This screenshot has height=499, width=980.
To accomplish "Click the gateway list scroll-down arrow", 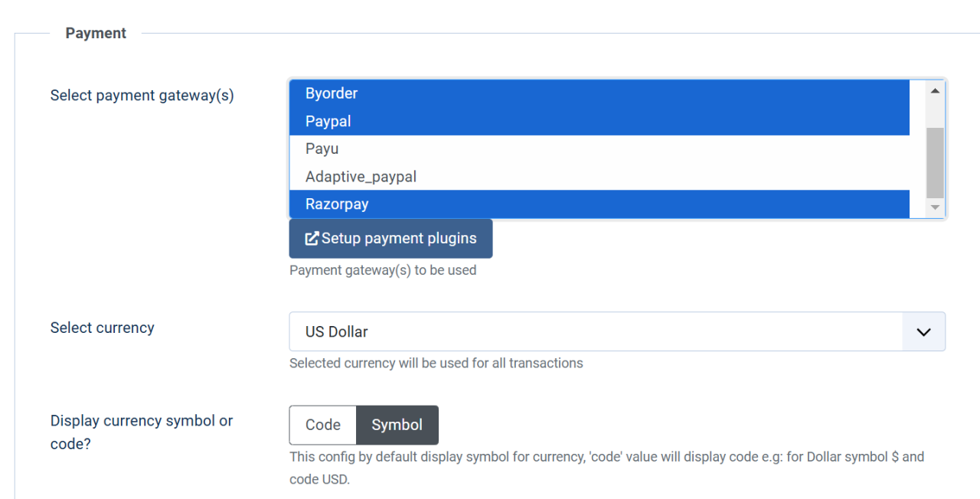I will 935,207.
